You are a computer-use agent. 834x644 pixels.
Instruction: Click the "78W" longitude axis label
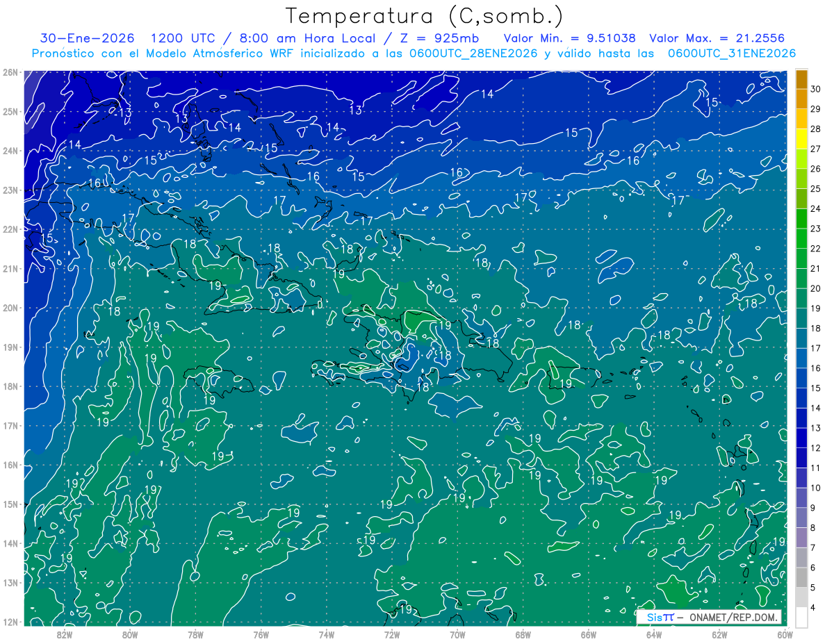195,634
